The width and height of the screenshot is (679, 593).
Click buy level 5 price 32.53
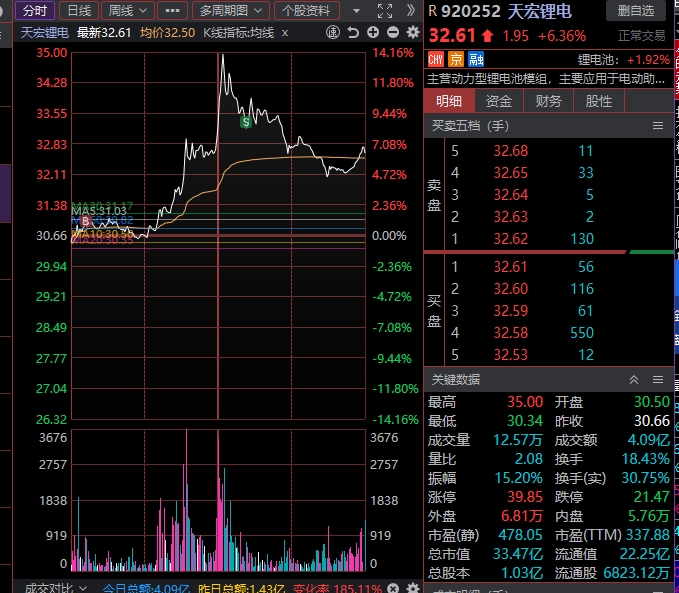pos(511,355)
